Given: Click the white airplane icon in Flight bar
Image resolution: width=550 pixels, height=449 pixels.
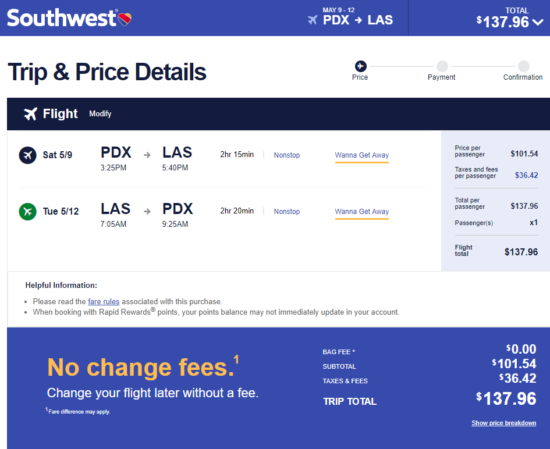Looking at the screenshot, I should coord(31,114).
